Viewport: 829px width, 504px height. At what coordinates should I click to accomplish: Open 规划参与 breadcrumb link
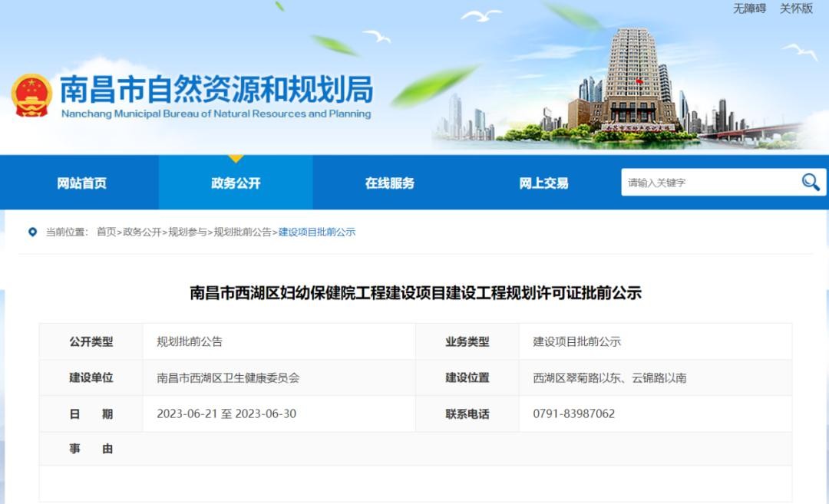tap(187, 232)
